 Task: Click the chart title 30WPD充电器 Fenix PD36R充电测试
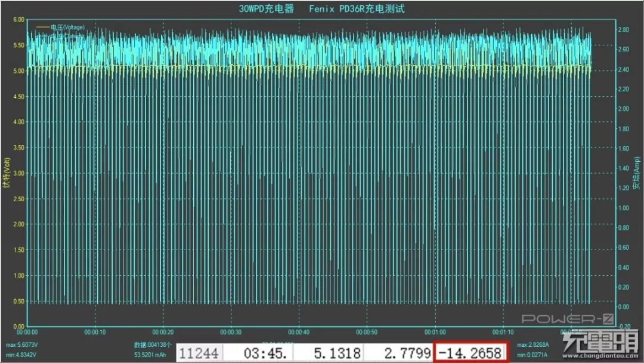[321, 9]
